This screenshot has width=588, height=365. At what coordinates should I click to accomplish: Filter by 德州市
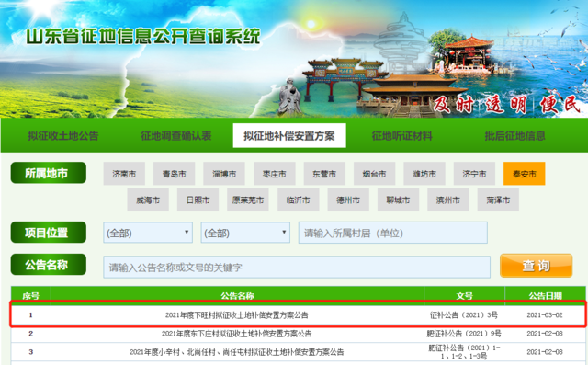(348, 200)
